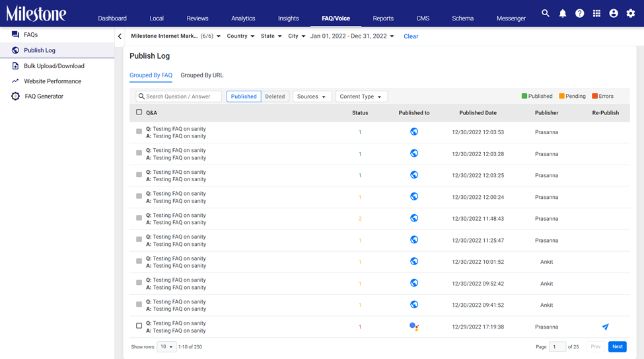
Task: Clear the applied filters
Action: click(x=411, y=36)
